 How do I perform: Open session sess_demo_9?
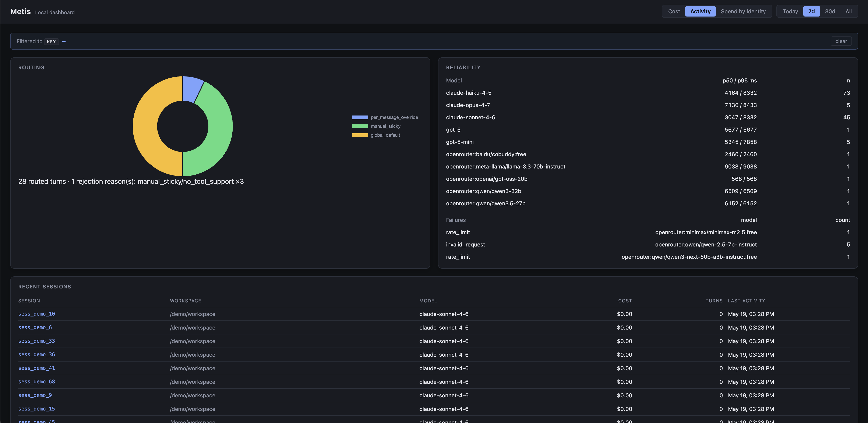tap(35, 395)
